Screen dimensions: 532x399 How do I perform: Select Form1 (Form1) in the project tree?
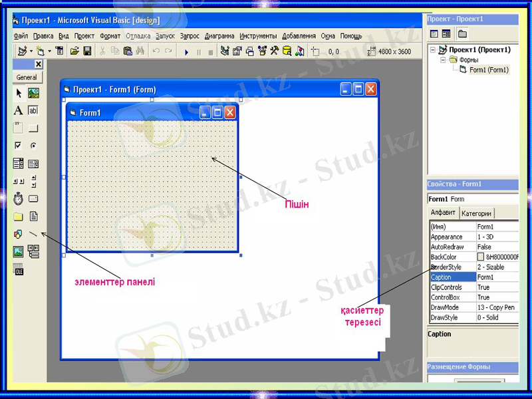pos(489,70)
